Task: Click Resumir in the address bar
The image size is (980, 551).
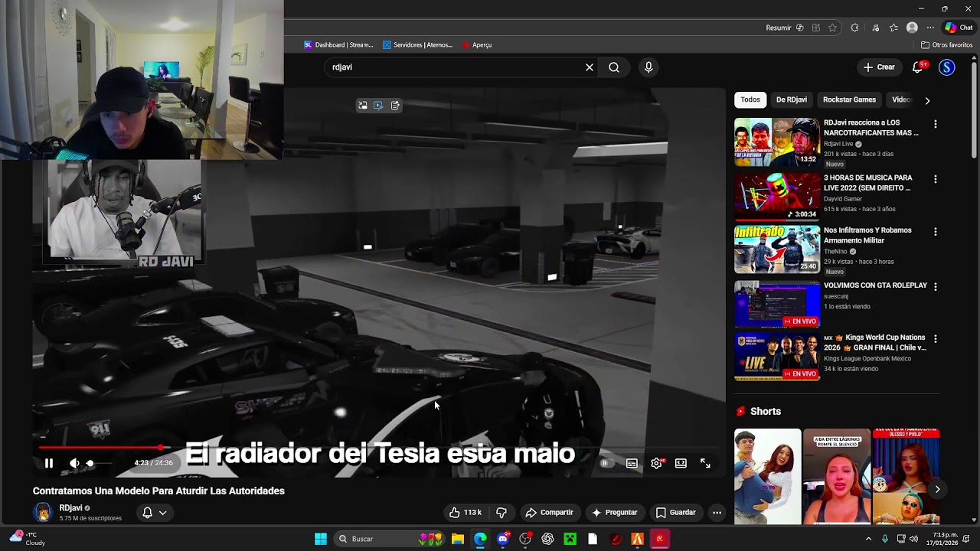Action: pyautogui.click(x=785, y=28)
